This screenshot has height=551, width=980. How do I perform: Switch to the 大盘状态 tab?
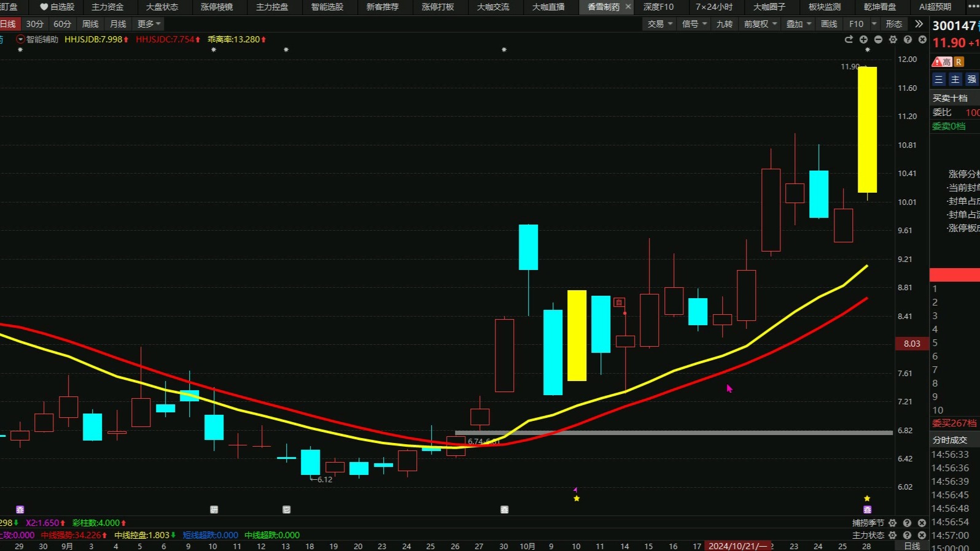pyautogui.click(x=162, y=7)
